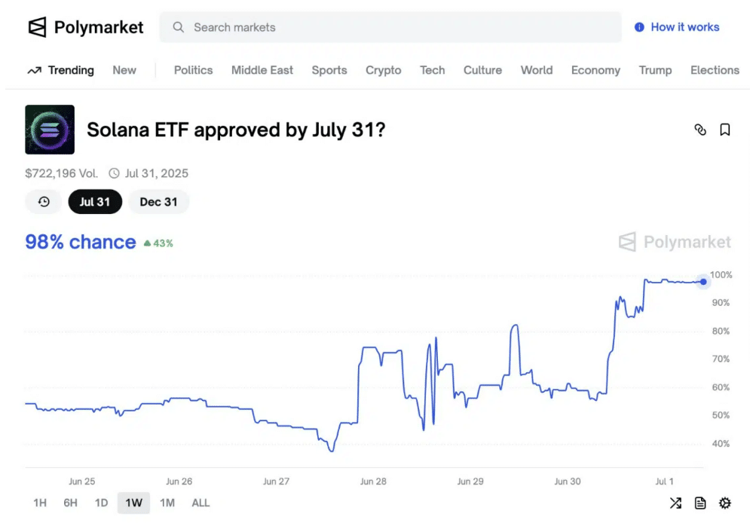This screenshot has height=532, width=756.
Task: Open the past markets history icon
Action: coord(44,201)
